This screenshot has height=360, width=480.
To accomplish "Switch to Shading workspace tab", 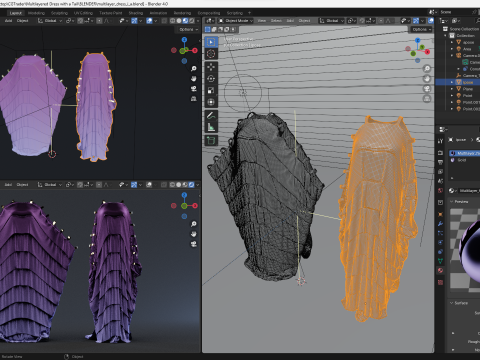I will click(x=136, y=13).
